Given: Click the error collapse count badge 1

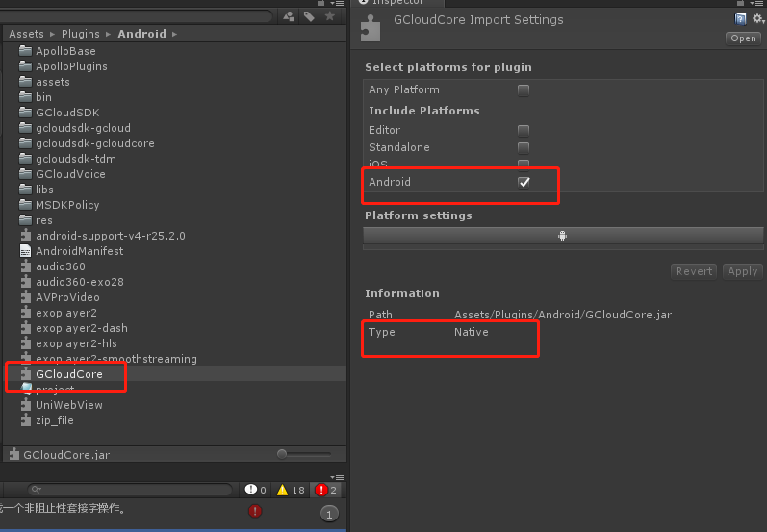Looking at the screenshot, I should click(329, 514).
